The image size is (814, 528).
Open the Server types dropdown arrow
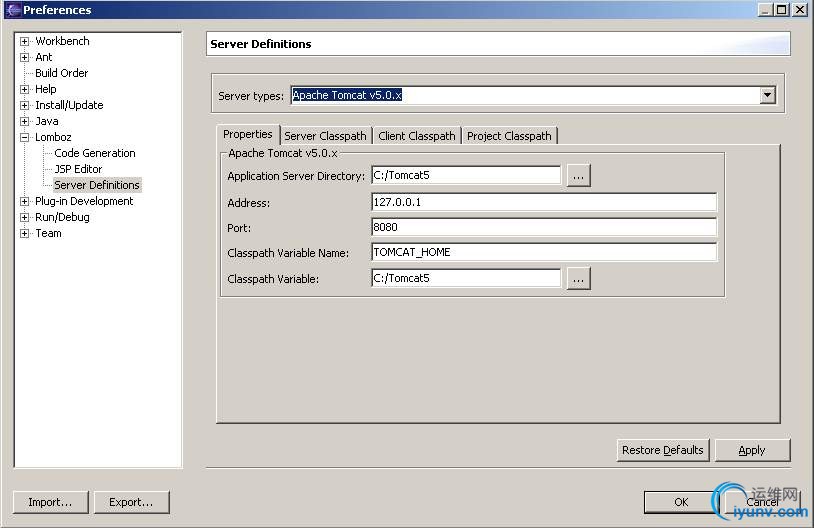click(767, 95)
